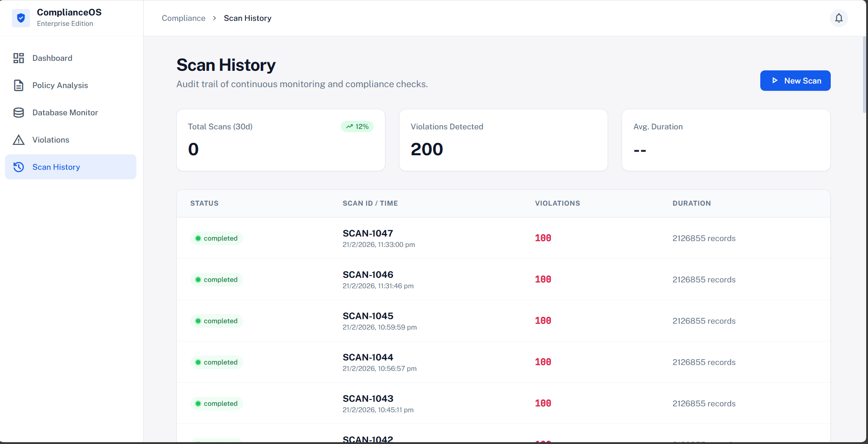Click the breadcrumb chevron separator
The width and height of the screenshot is (868, 444).
(215, 18)
